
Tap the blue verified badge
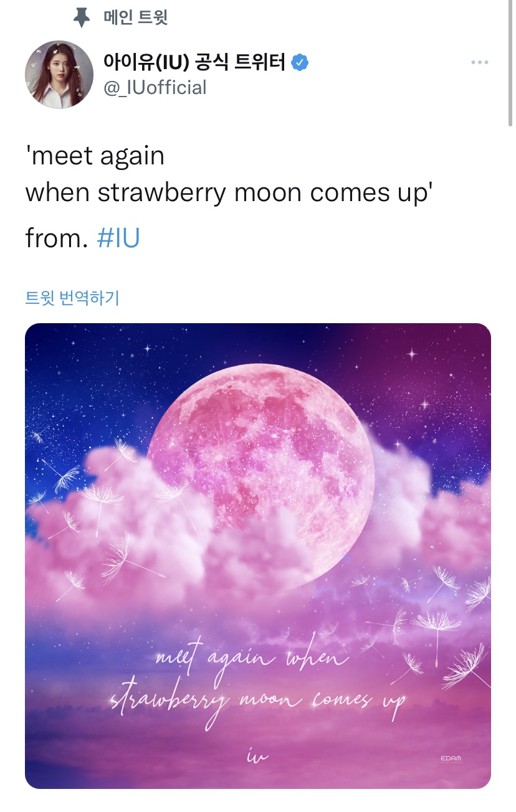[x=301, y=62]
